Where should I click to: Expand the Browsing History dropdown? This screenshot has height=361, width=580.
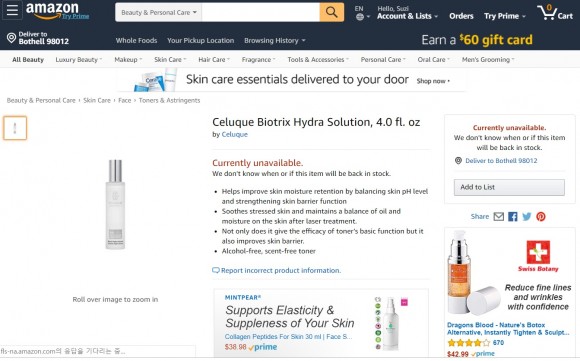pyautogui.click(x=274, y=40)
